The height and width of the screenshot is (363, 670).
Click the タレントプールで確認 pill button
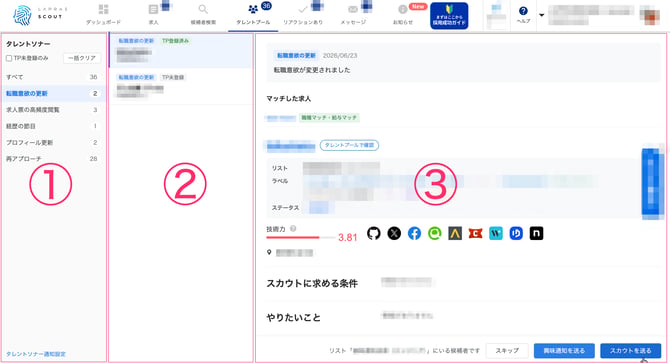pyautogui.click(x=350, y=145)
